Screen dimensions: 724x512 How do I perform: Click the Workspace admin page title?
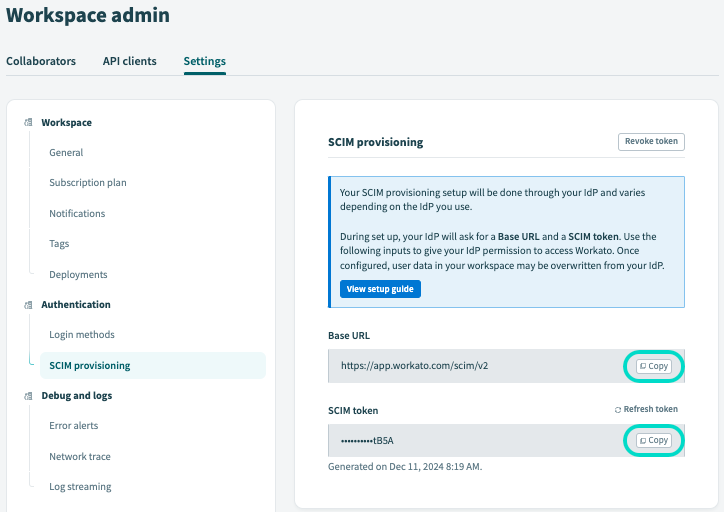point(88,15)
